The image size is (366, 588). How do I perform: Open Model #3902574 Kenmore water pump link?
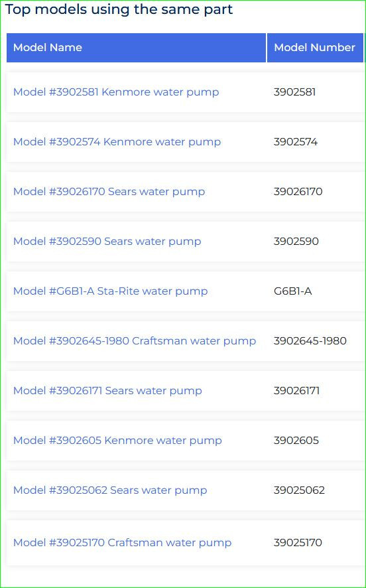(117, 142)
